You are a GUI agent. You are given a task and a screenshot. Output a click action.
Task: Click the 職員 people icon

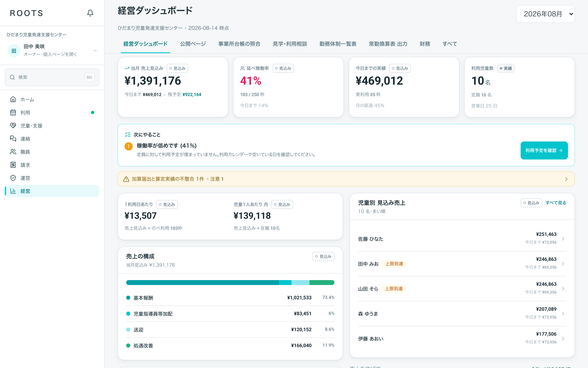[x=13, y=152]
